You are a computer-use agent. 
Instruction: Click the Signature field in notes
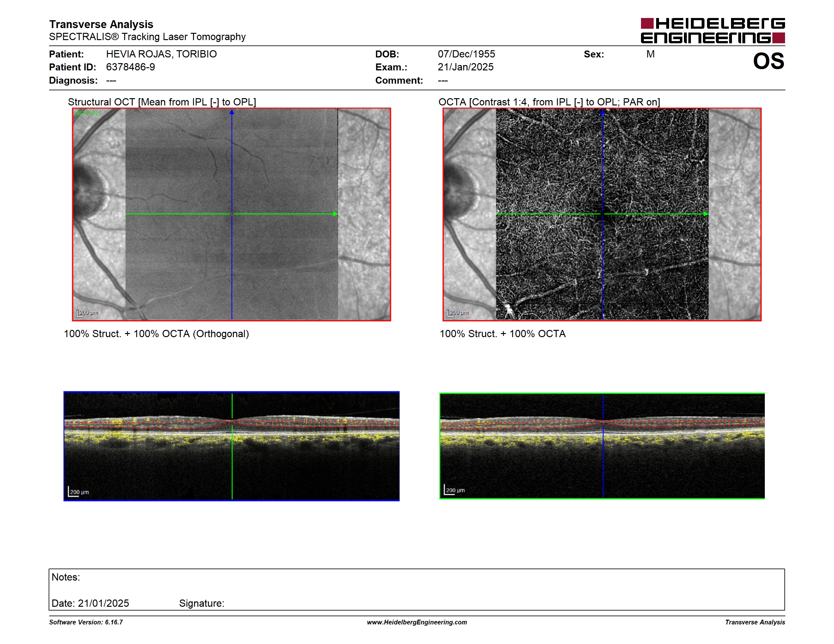pos(202,603)
